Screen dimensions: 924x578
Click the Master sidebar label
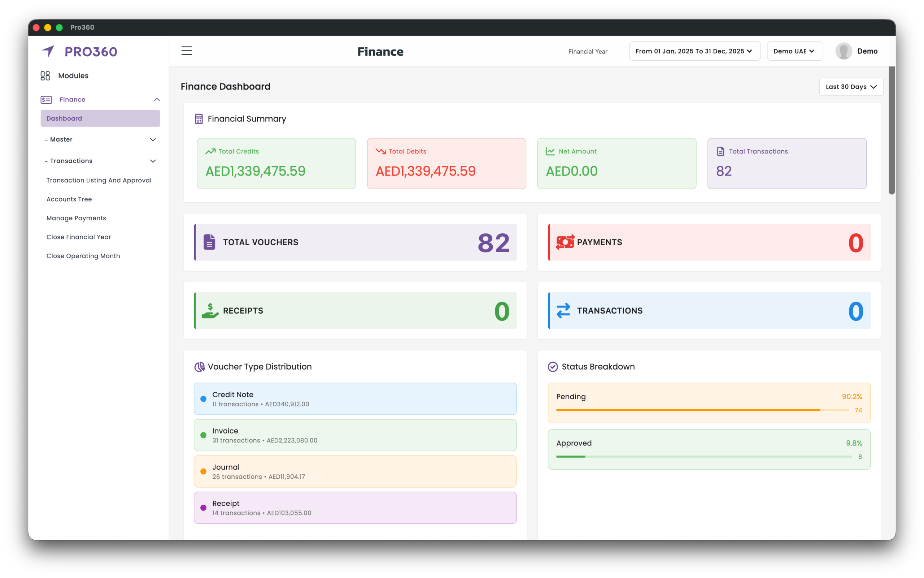click(x=61, y=139)
